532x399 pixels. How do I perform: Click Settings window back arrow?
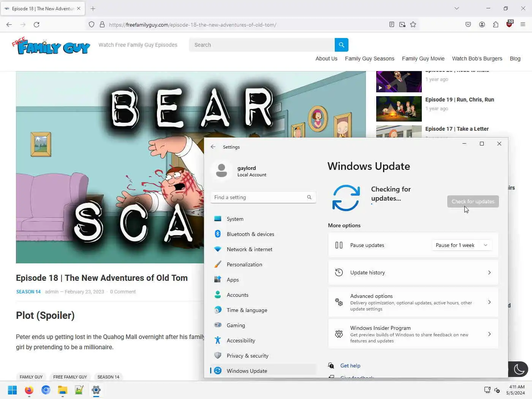click(213, 147)
